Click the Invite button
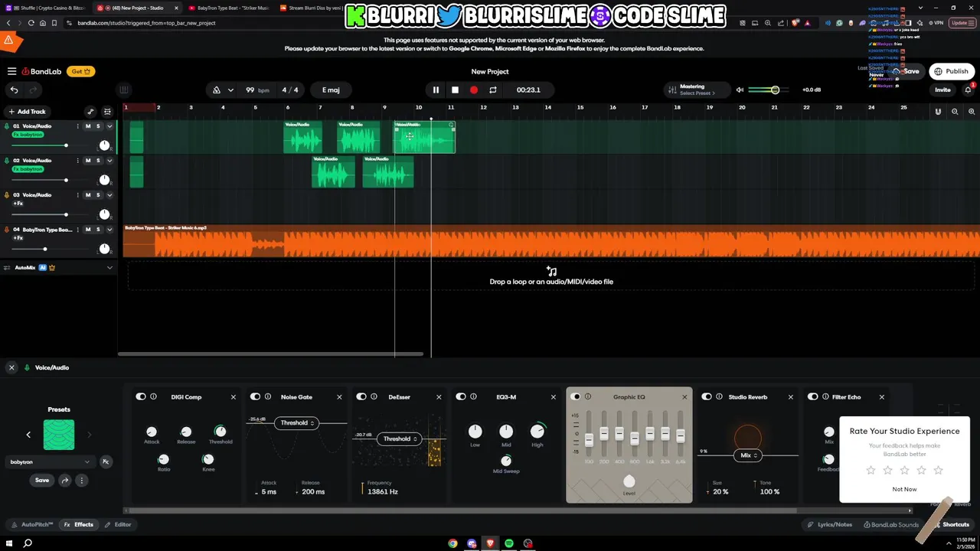This screenshot has height=551, width=980. (x=942, y=90)
